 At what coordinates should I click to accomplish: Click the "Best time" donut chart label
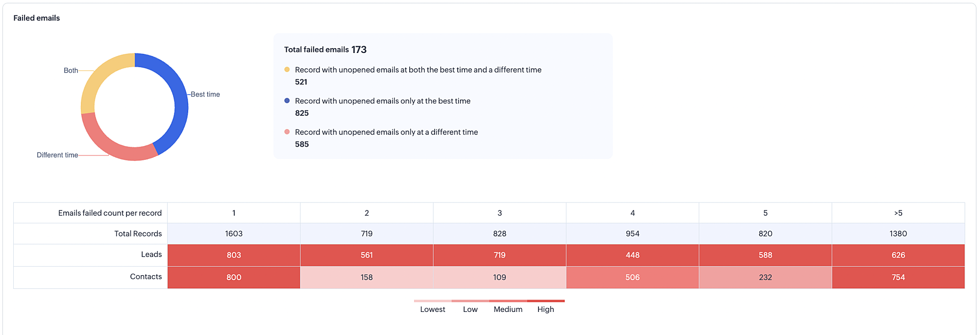pos(205,94)
